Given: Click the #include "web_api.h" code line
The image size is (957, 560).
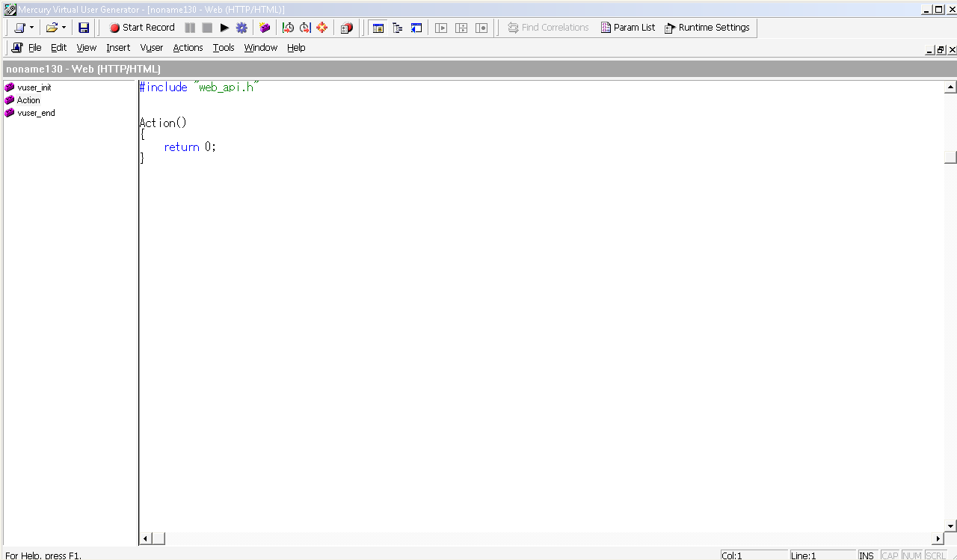Looking at the screenshot, I should [x=199, y=87].
